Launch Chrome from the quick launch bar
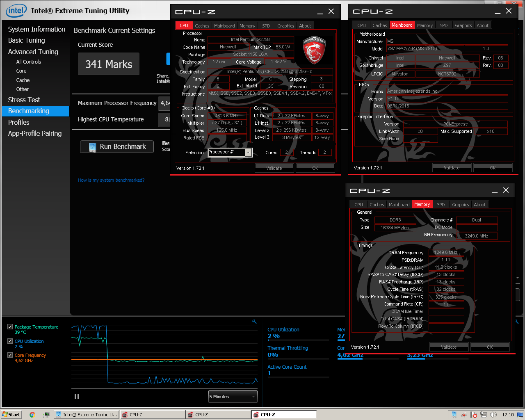 click(x=32, y=415)
